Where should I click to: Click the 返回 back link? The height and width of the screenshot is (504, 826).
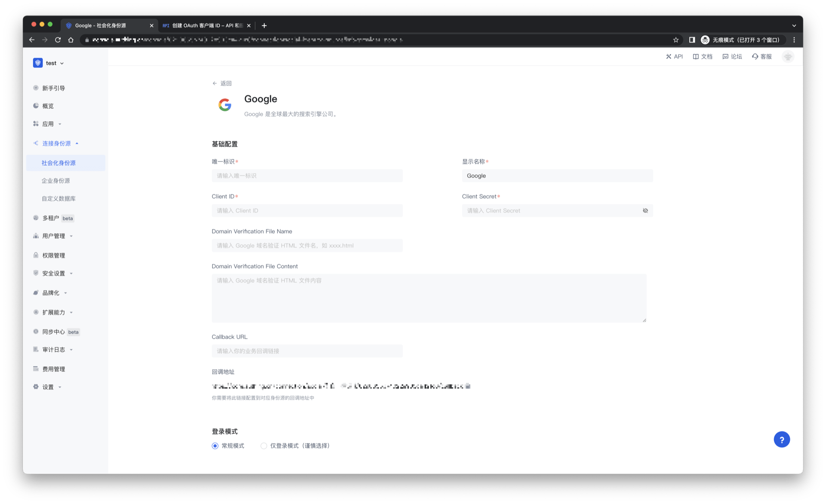point(222,83)
